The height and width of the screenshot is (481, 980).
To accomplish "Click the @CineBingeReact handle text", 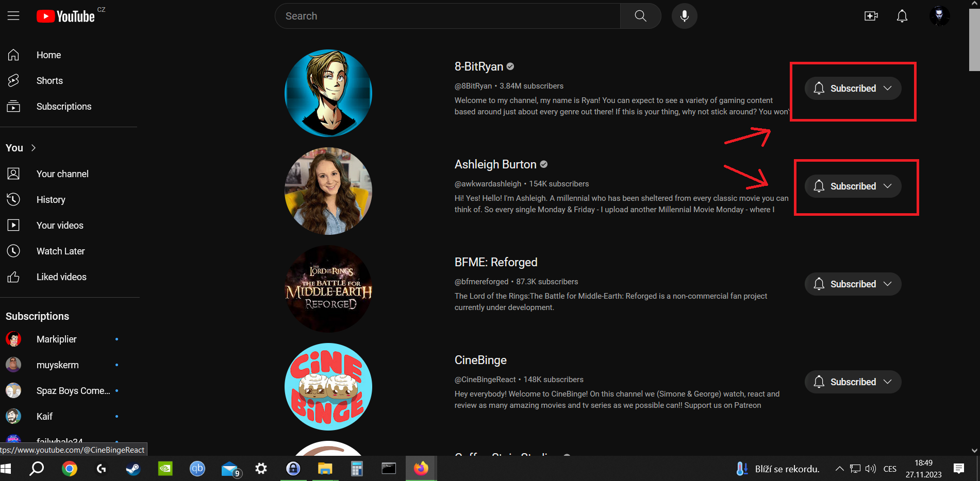I will 485,380.
